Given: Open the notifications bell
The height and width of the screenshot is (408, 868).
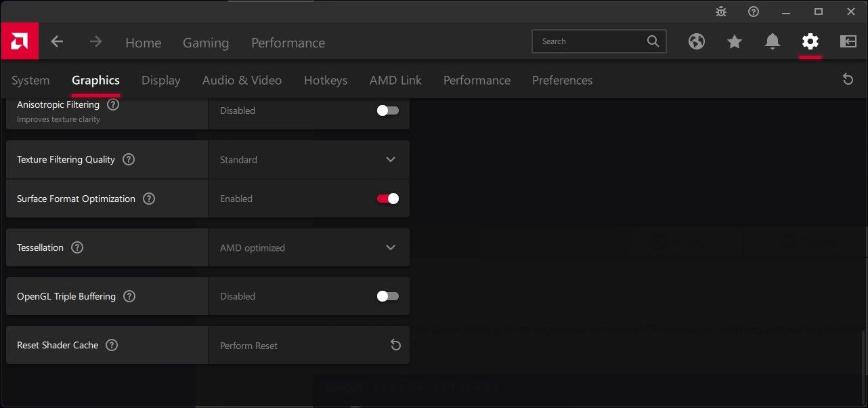Looking at the screenshot, I should pos(773,41).
